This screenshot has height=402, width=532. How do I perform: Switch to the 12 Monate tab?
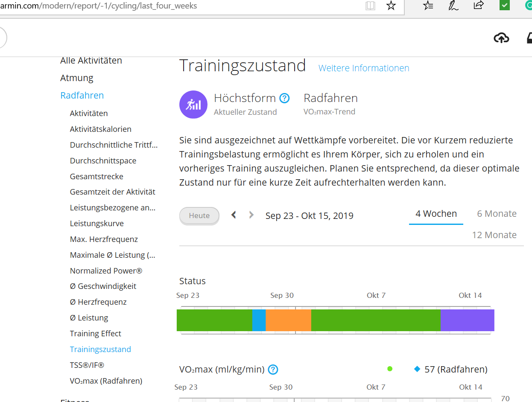pyautogui.click(x=494, y=235)
